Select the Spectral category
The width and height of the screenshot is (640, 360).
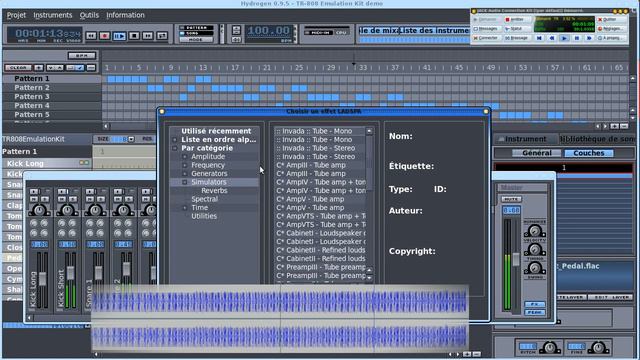tap(204, 199)
